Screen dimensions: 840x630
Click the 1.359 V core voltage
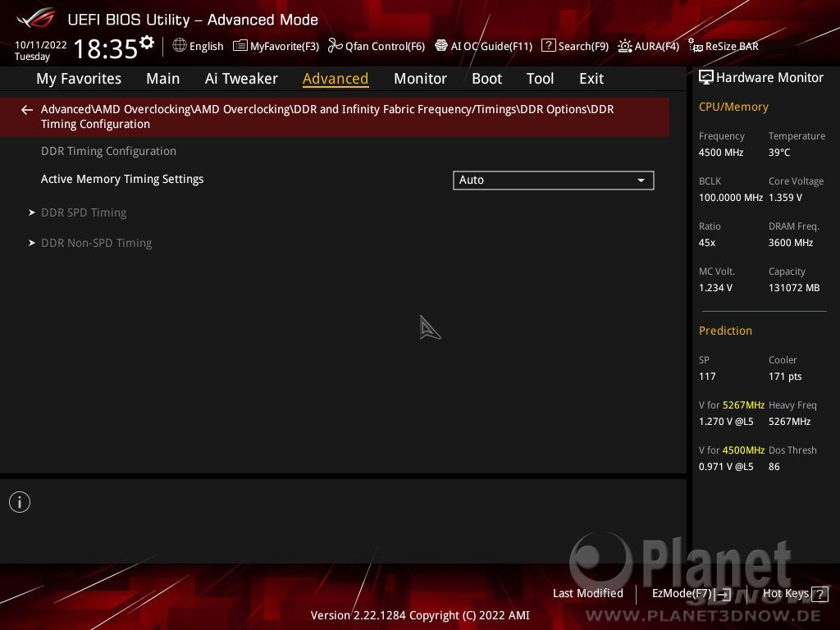click(x=785, y=198)
